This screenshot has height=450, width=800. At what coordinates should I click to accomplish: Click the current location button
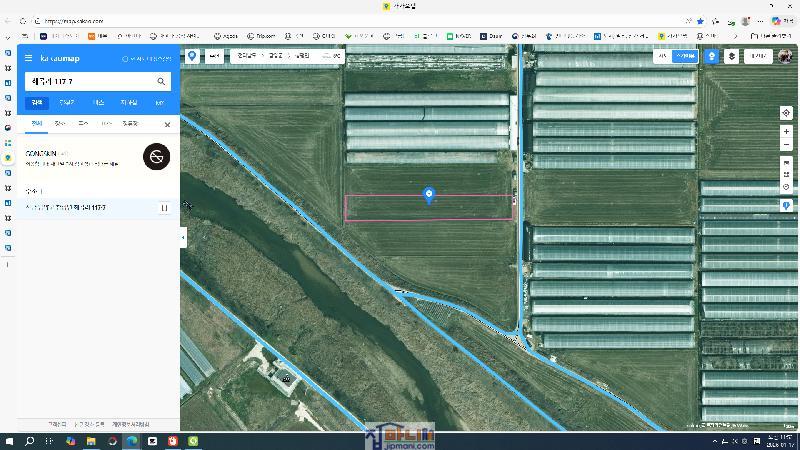pos(786,113)
